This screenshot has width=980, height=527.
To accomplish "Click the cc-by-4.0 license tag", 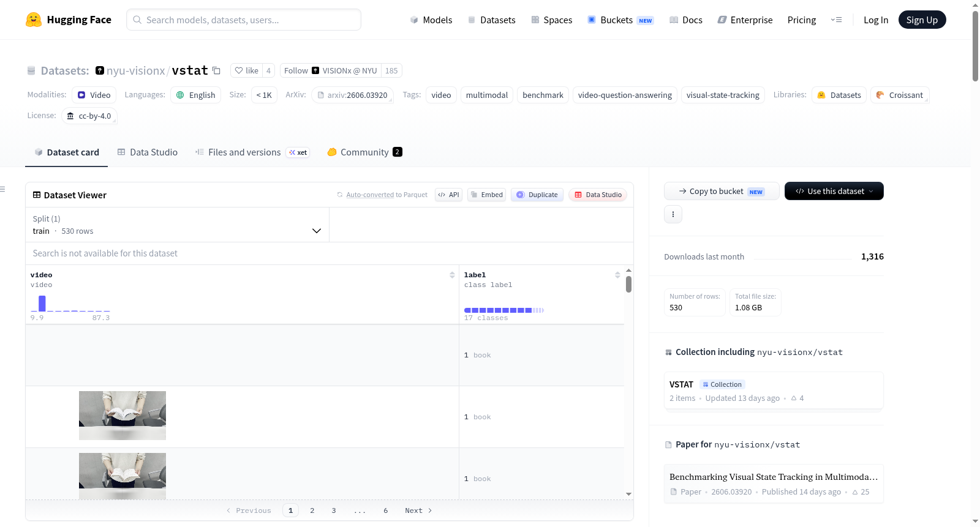I will coord(89,116).
